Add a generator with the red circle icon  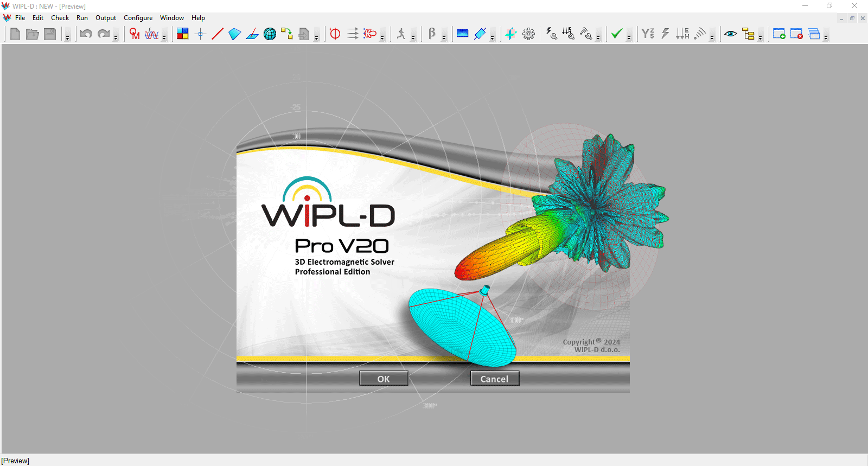click(x=335, y=34)
